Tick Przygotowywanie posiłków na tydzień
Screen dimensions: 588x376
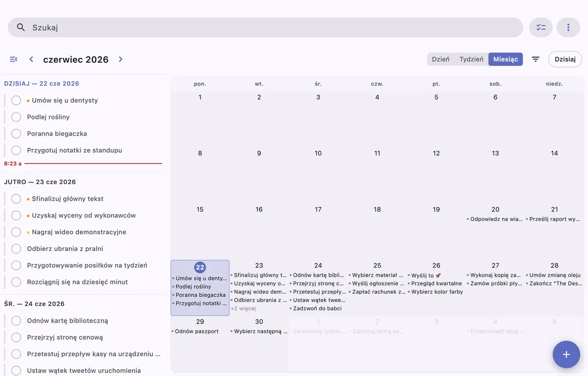16,265
